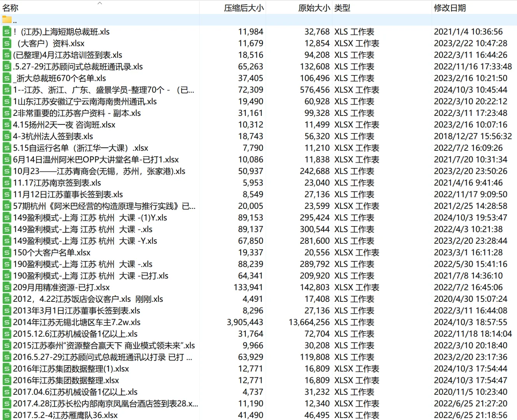The height and width of the screenshot is (420, 517).
Task: Click modified date 2022/11/18 18:14:04
Action: 473,334
